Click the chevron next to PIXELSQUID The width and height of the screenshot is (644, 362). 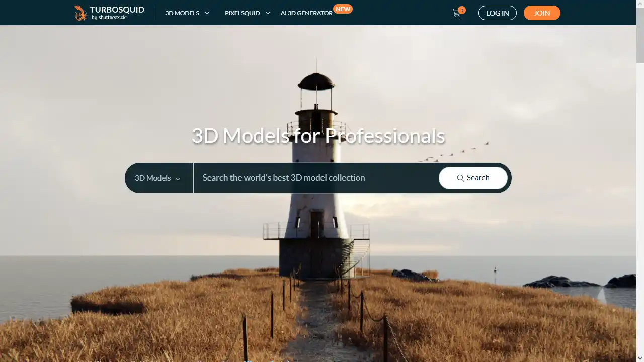tap(268, 13)
